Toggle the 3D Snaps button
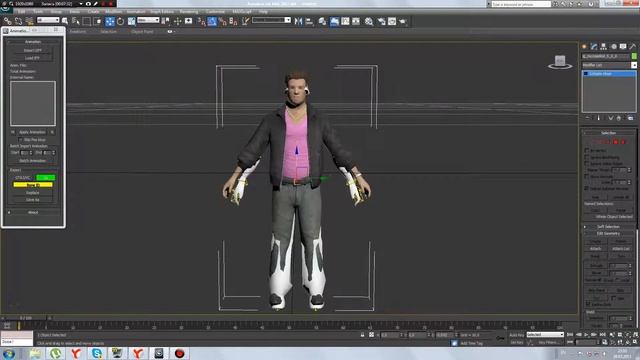This screenshot has height=360, width=640. point(201,21)
